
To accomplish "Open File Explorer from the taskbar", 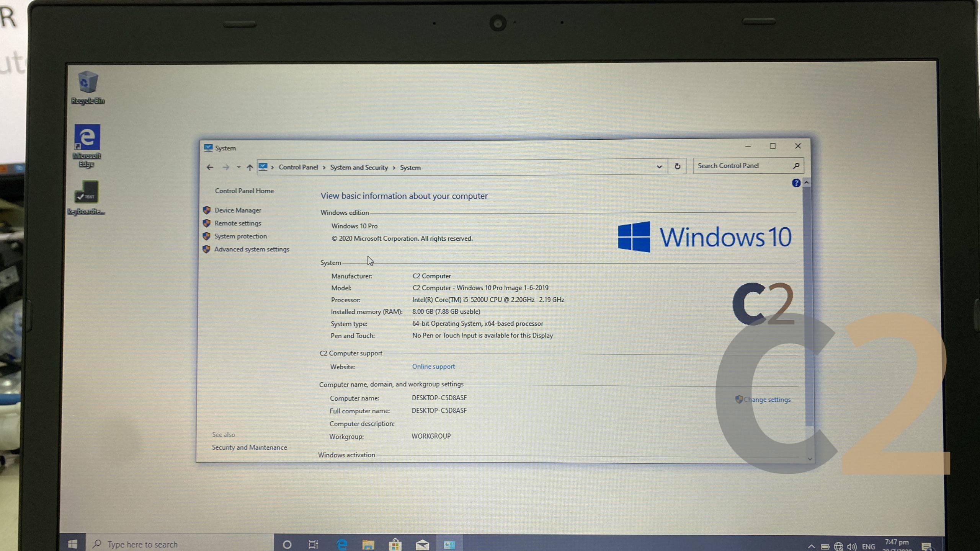I will tap(368, 544).
